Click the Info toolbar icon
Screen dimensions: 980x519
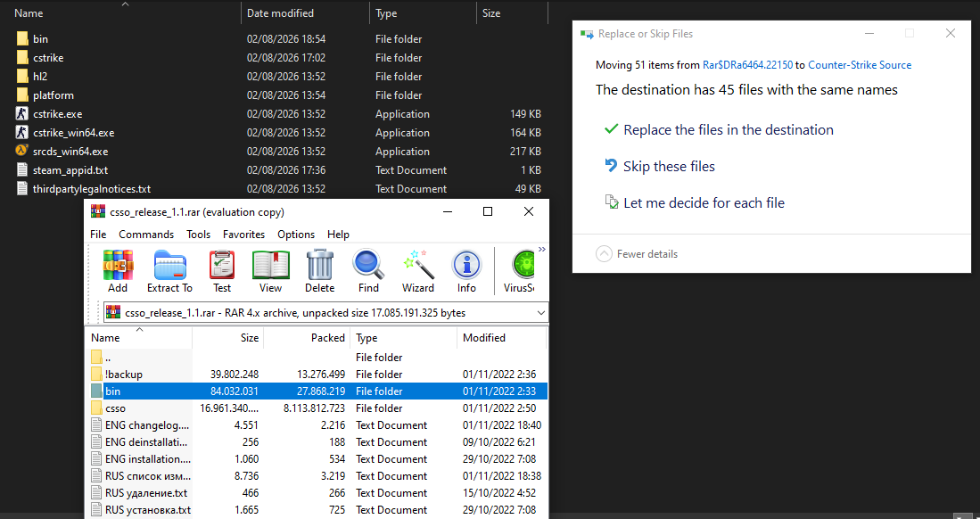click(x=466, y=265)
